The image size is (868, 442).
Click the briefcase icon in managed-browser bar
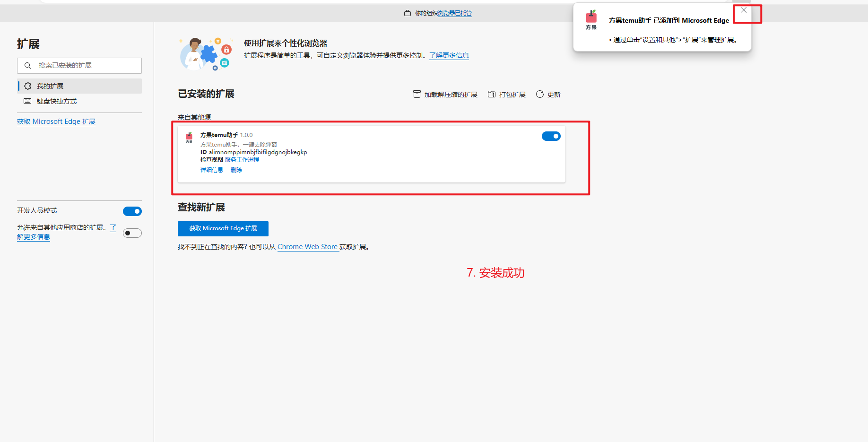click(408, 13)
